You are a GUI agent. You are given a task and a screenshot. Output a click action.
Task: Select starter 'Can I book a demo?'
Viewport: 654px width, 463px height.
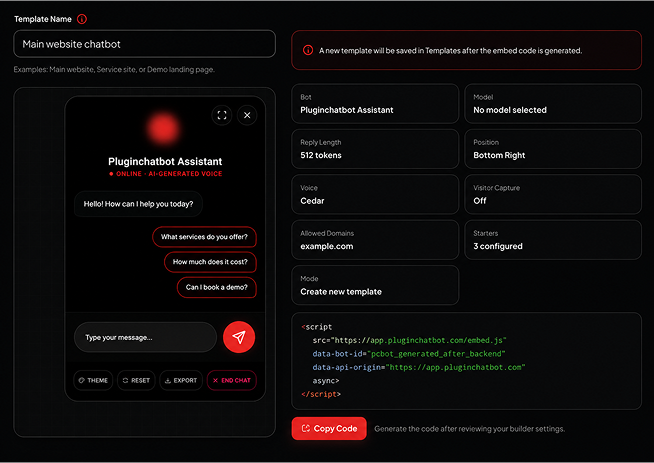tap(216, 287)
